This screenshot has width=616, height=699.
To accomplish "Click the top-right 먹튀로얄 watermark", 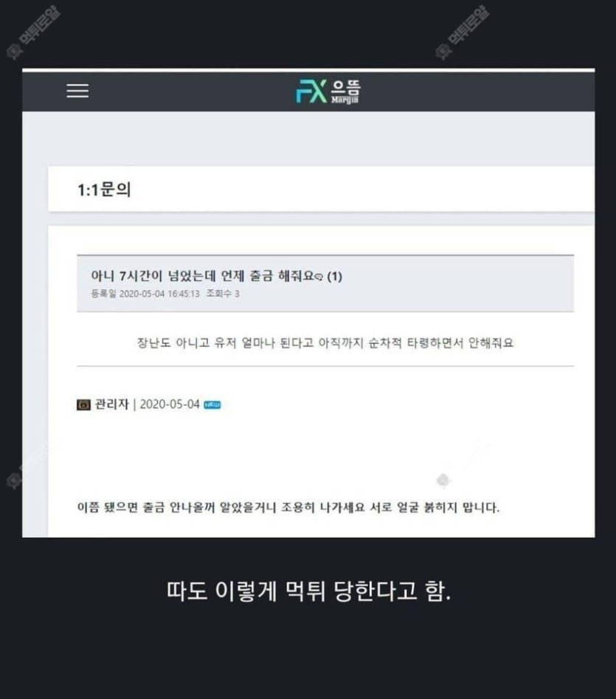I will tap(461, 32).
